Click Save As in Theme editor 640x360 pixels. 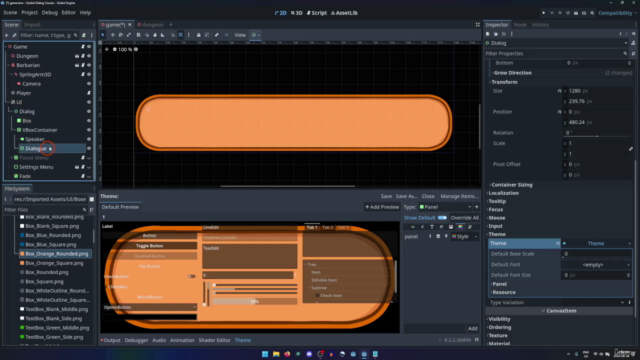click(x=407, y=196)
